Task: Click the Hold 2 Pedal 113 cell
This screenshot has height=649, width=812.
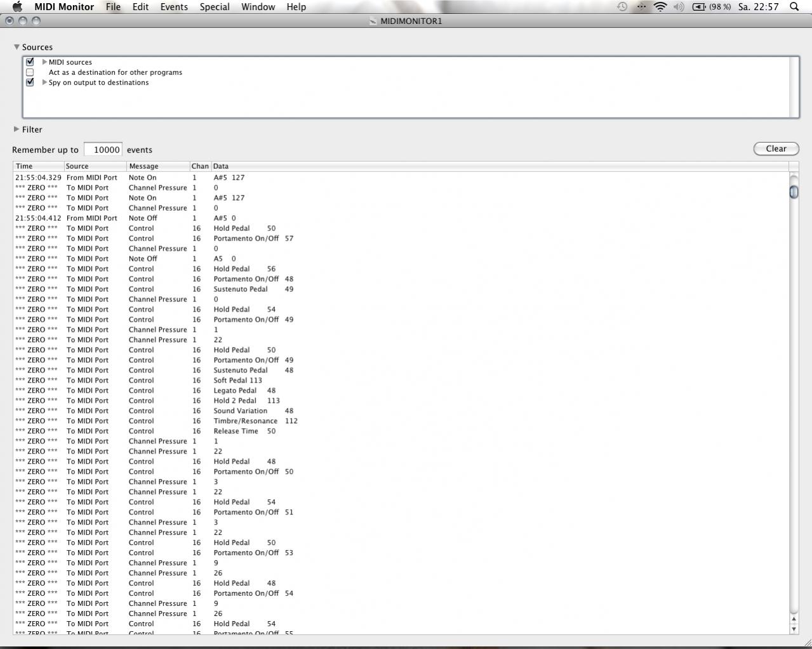Action: (x=246, y=401)
